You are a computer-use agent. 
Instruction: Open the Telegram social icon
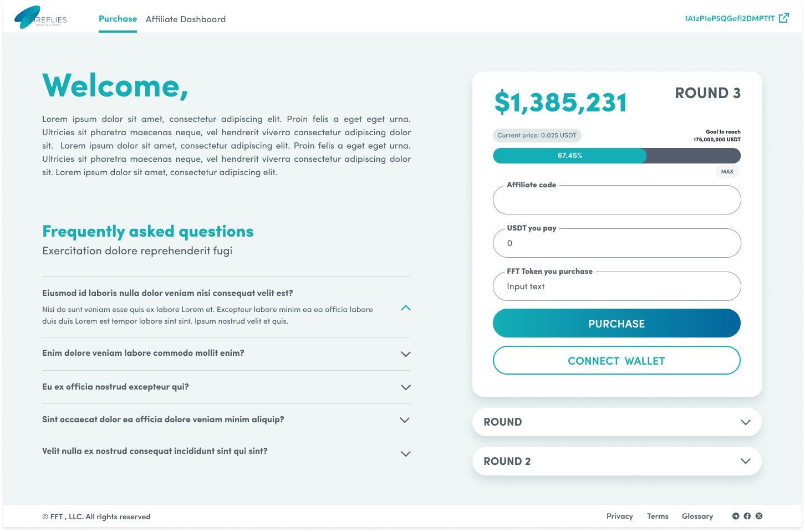[736, 516]
